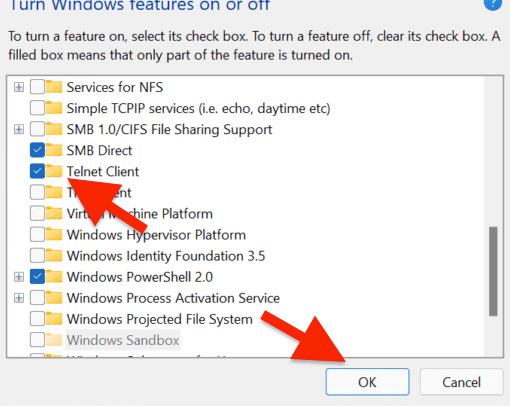Confirm changes with the OK button
Viewport: 510px width, 406px height.
[x=367, y=382]
